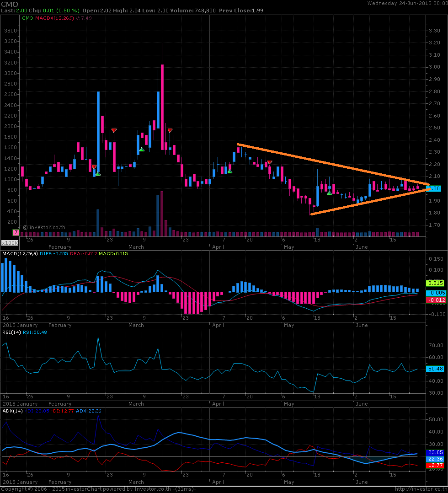This screenshot has height=493, width=448.
Task: Click 'April' on the RSI panel axis
Action: click(218, 404)
